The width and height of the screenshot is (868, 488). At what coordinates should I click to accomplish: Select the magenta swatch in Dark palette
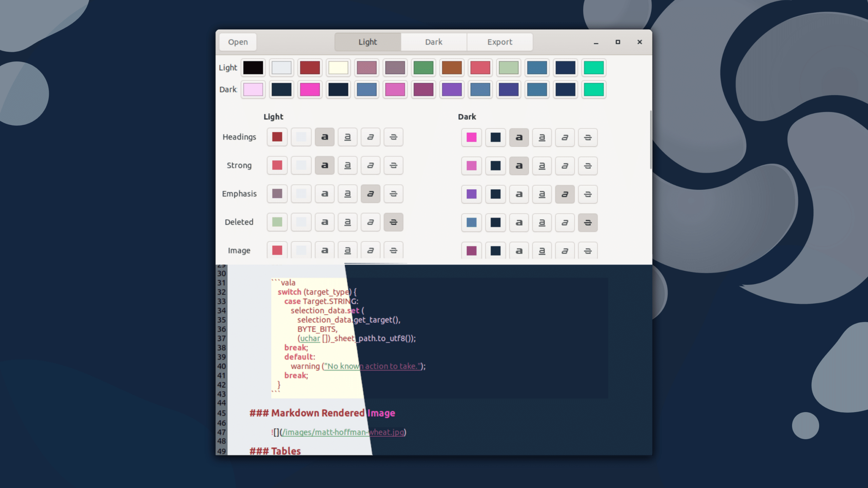pyautogui.click(x=310, y=89)
